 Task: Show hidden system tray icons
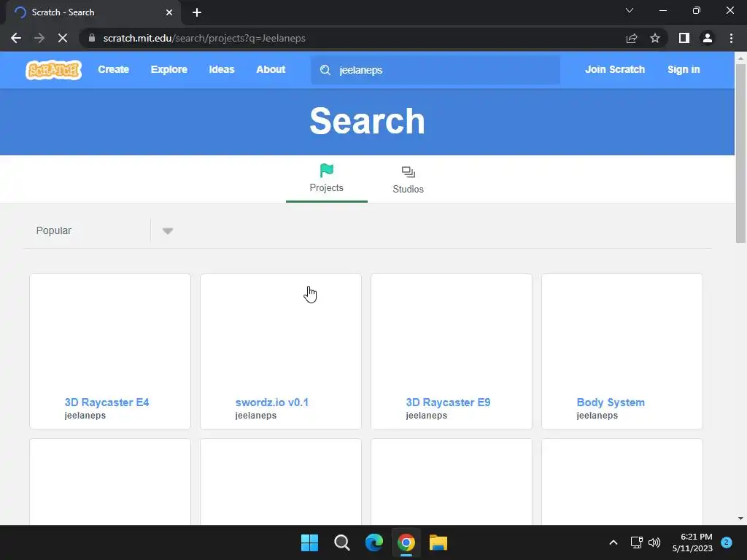[614, 542]
